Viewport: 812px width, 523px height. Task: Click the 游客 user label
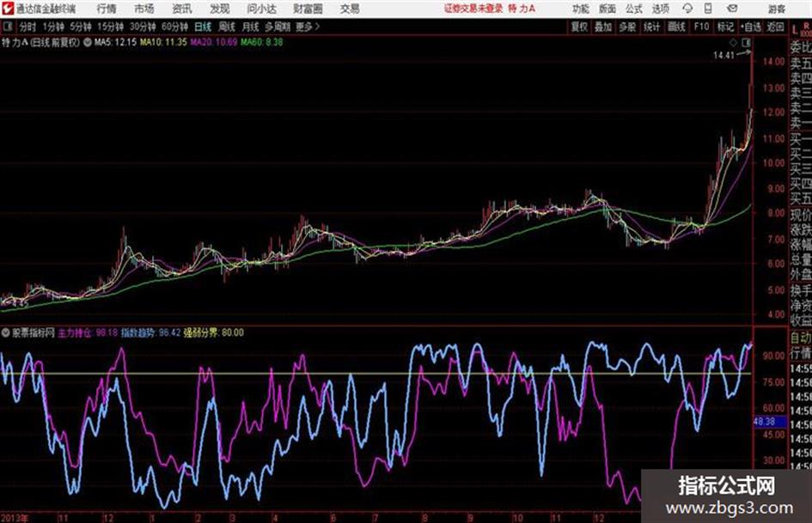[x=776, y=9]
